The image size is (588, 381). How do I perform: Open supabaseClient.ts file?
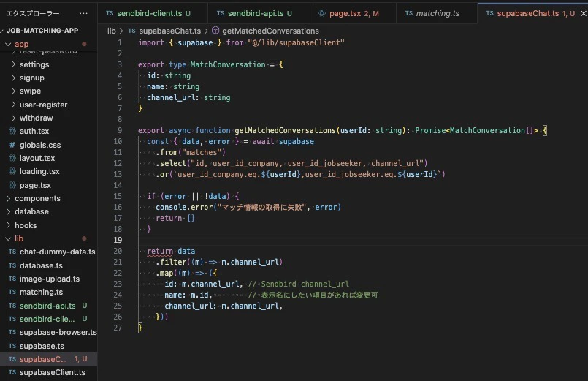tap(53, 372)
